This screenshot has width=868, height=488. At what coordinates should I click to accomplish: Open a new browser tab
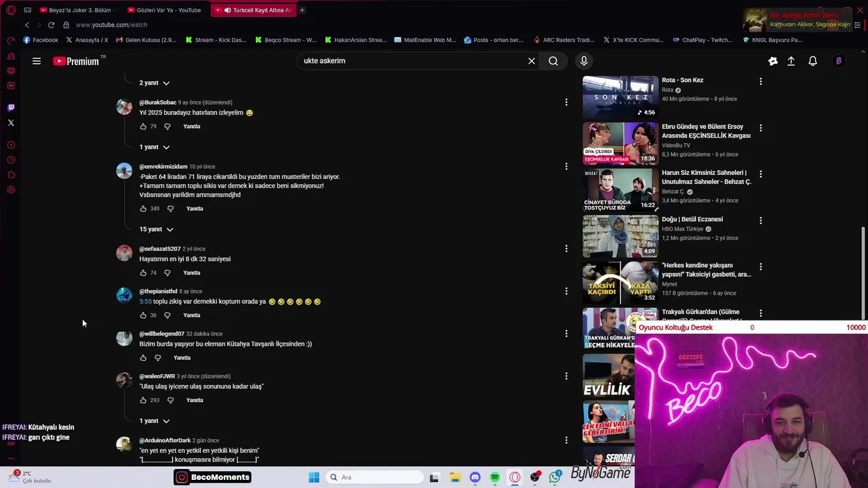click(x=302, y=10)
